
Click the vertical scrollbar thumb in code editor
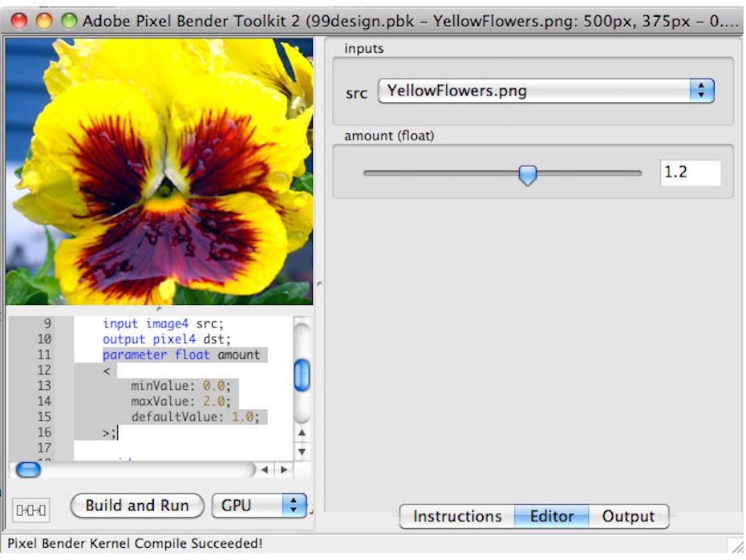[x=302, y=375]
